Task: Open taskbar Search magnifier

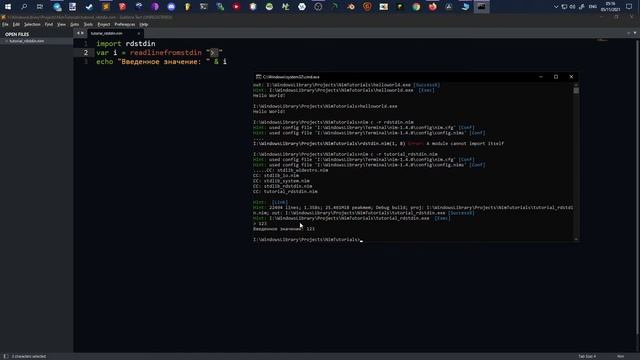Action: pos(24,7)
